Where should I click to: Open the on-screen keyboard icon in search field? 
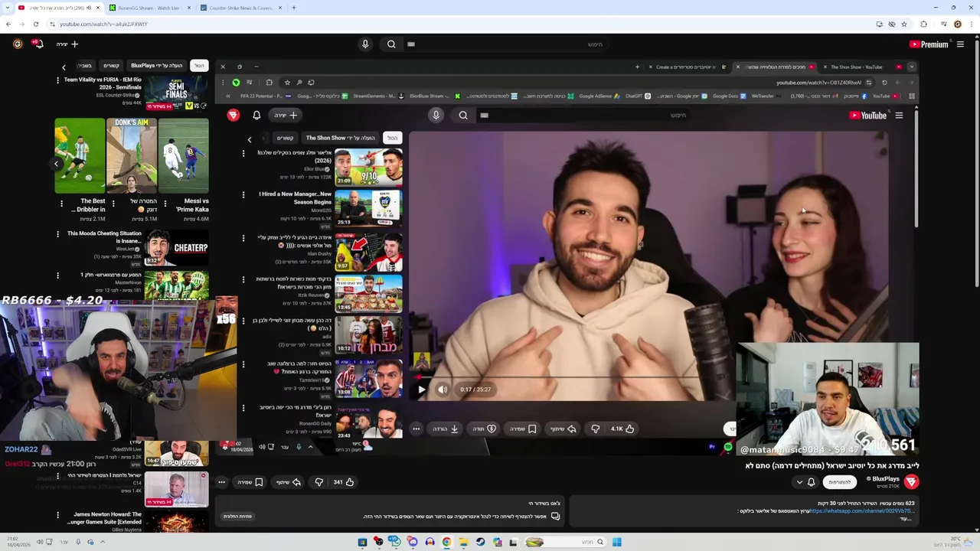pyautogui.click(x=411, y=44)
